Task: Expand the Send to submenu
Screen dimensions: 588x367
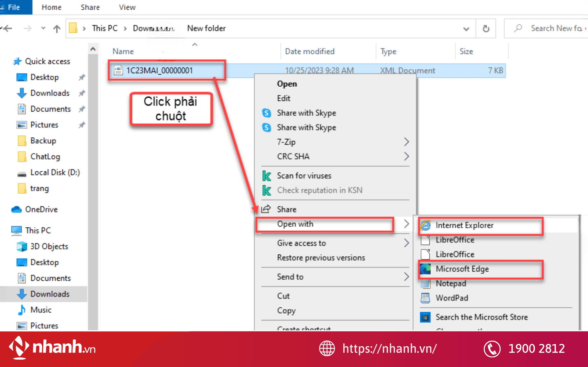Action: click(290, 277)
